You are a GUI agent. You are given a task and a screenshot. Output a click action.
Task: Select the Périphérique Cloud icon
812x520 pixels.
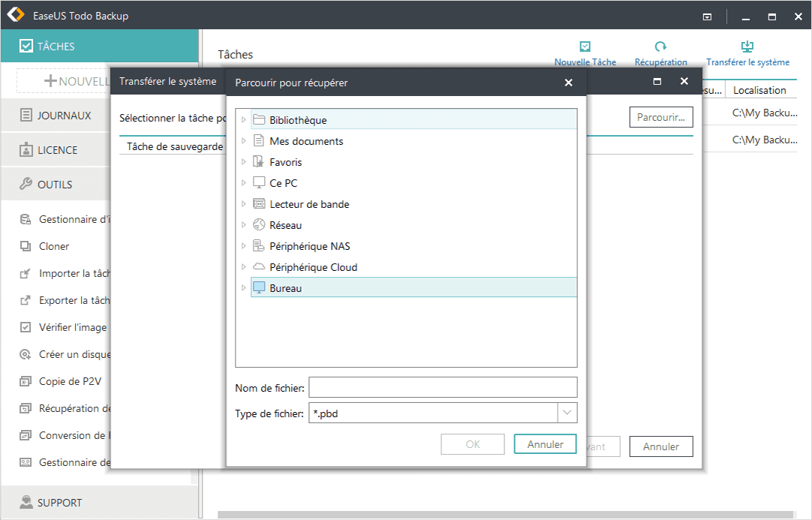click(x=259, y=267)
